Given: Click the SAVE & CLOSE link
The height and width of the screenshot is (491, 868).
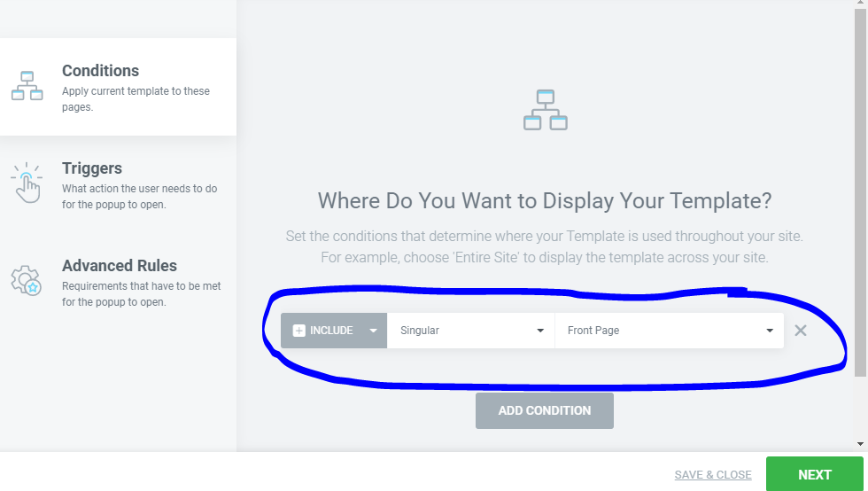Looking at the screenshot, I should click(x=713, y=475).
